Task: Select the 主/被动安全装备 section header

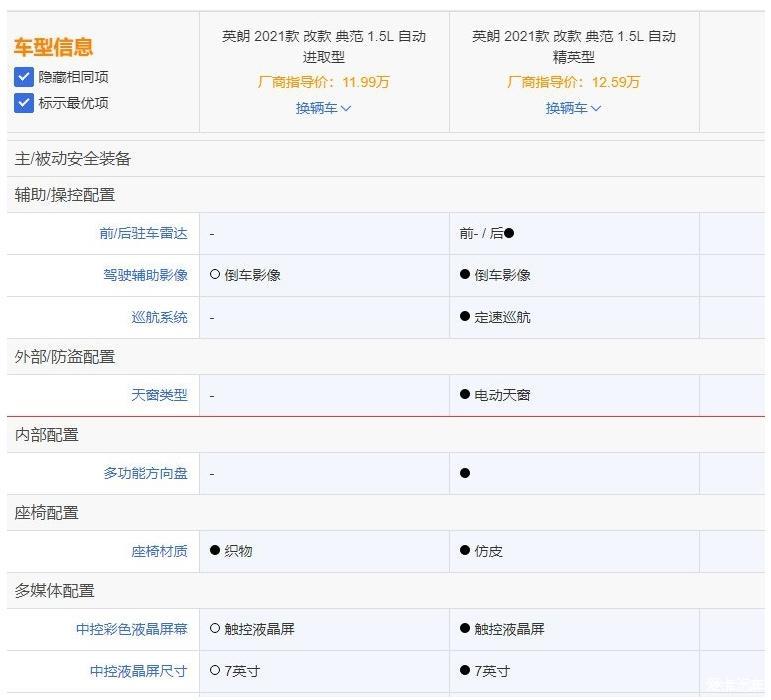Action: pos(386,159)
